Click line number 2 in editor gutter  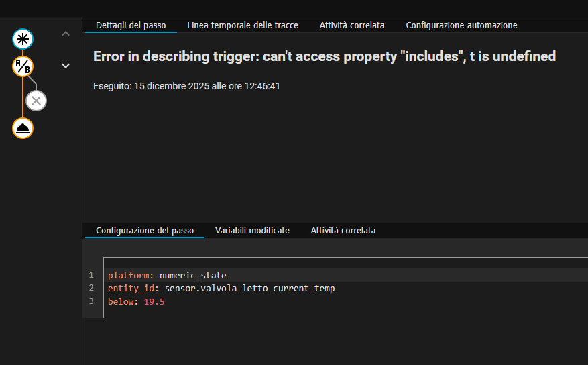(91, 289)
